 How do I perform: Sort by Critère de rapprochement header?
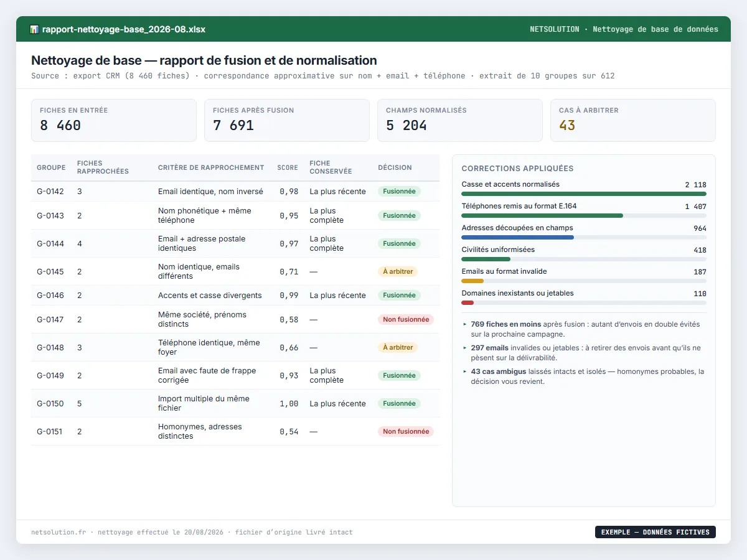coord(211,167)
